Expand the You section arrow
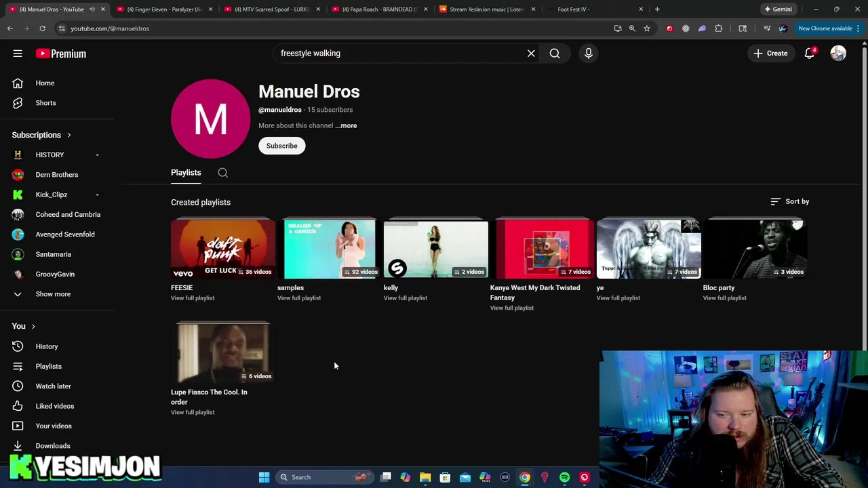Screen dimensions: 868x488 (33, 327)
